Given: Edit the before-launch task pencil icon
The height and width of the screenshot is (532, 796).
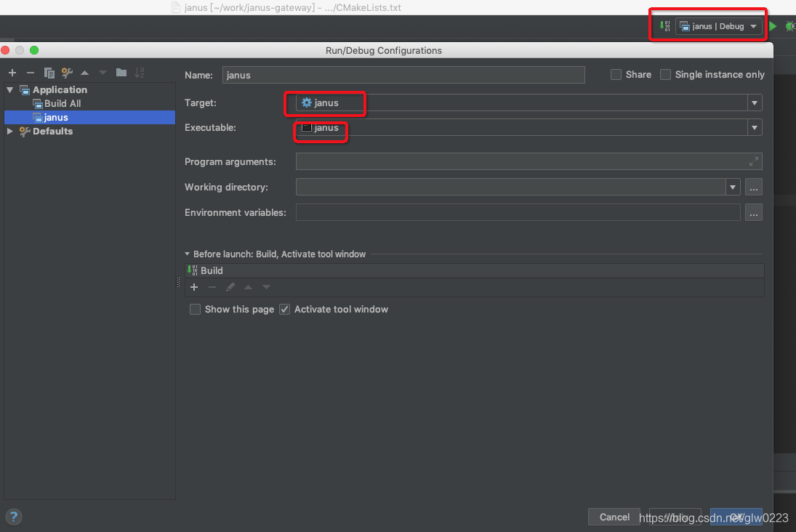Looking at the screenshot, I should [x=230, y=287].
